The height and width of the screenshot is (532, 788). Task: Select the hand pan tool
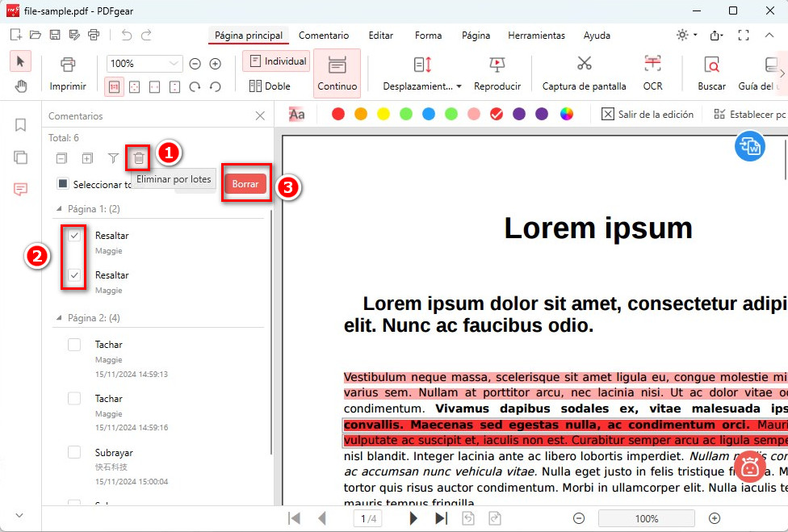pyautogui.click(x=20, y=85)
